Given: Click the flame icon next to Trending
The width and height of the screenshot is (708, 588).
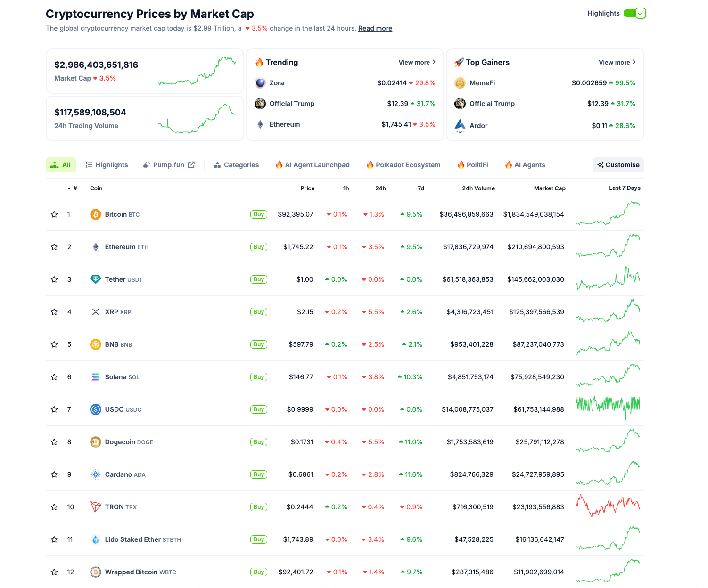Looking at the screenshot, I should [260, 62].
